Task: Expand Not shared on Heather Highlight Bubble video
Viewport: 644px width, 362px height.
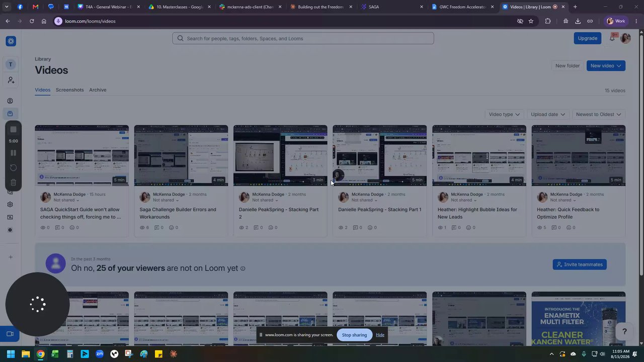Action: click(464, 200)
